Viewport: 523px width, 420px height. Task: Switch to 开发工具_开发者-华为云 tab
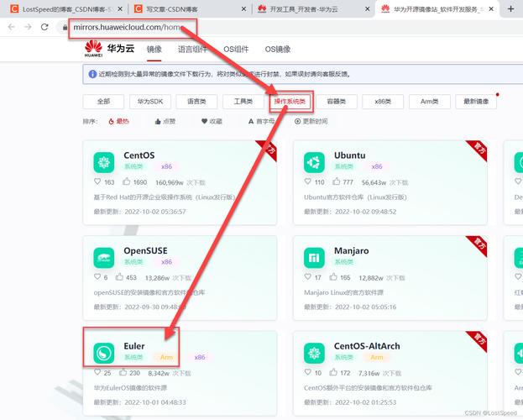tap(313, 9)
